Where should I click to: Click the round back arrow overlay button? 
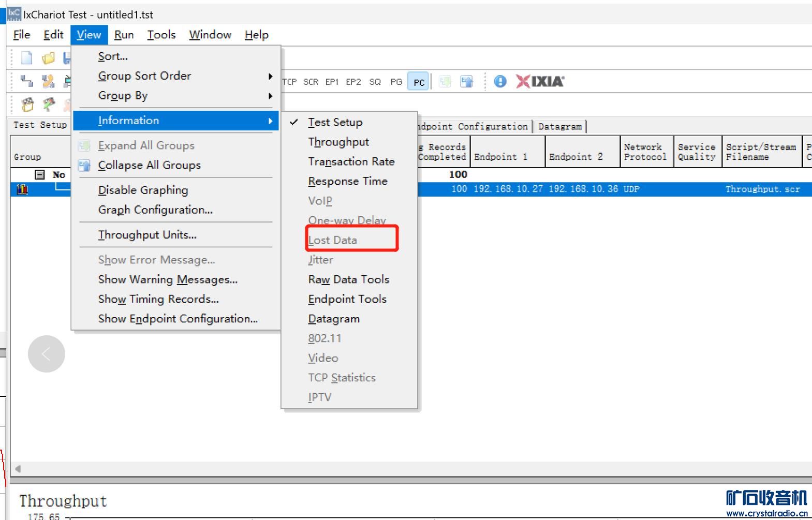click(x=47, y=354)
